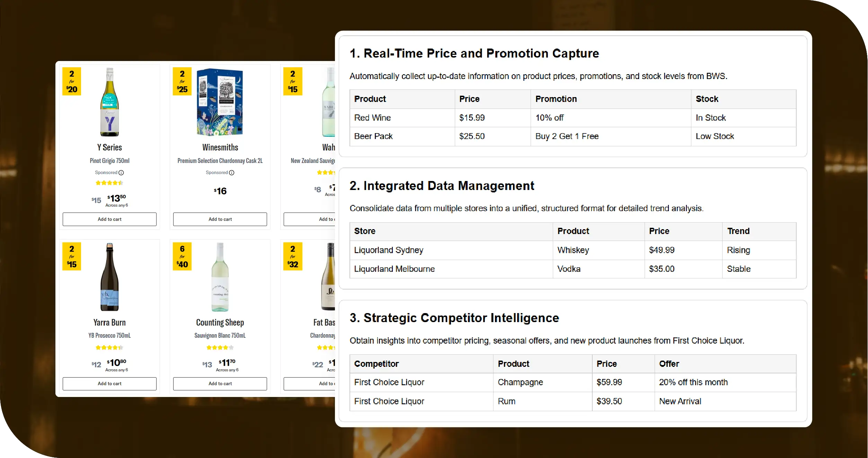
Task: Select the "2 for $20" badge on Y Series
Action: pos(72,81)
